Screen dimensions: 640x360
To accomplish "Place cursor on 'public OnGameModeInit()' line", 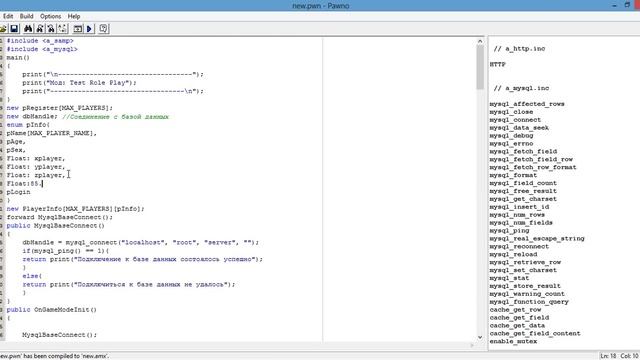I will [x=52, y=310].
